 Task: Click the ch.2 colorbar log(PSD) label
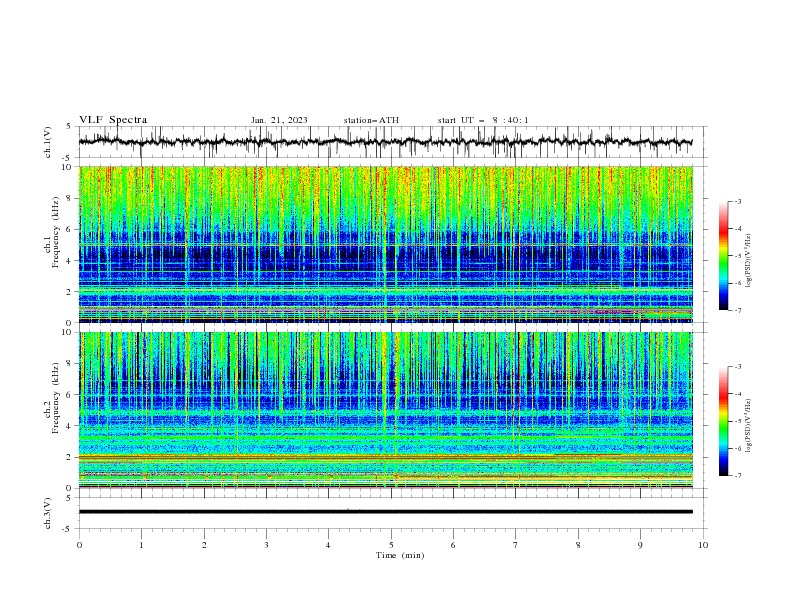coord(748,426)
